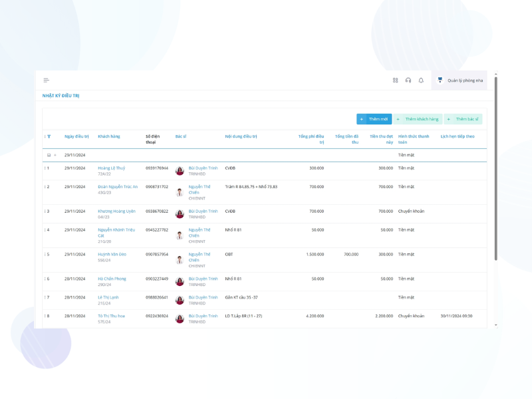
Task: Click Lịch hẹn tiếp theo header
Action: [x=458, y=136]
